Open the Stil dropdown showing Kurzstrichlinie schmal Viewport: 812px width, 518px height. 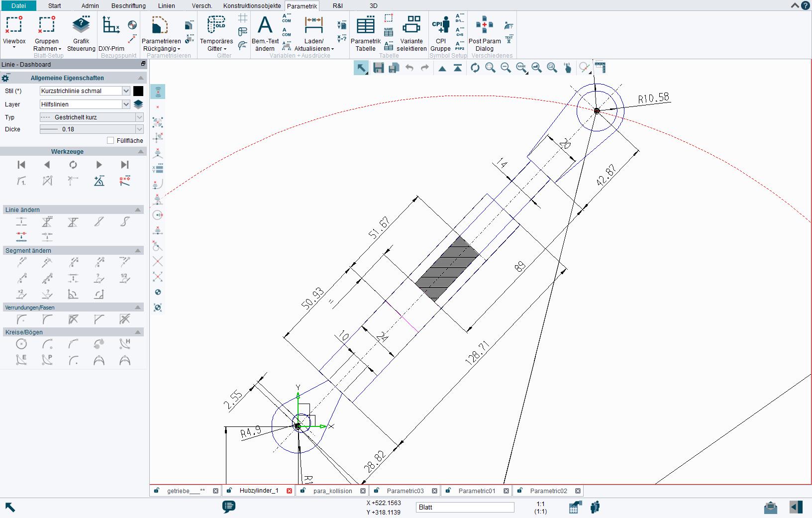(x=126, y=91)
